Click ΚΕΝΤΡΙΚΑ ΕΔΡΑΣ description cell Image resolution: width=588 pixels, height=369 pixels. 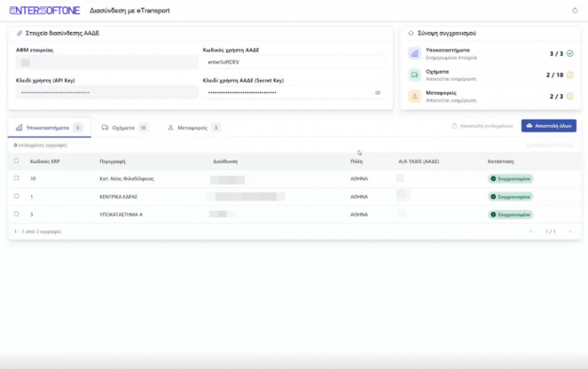[119, 197]
